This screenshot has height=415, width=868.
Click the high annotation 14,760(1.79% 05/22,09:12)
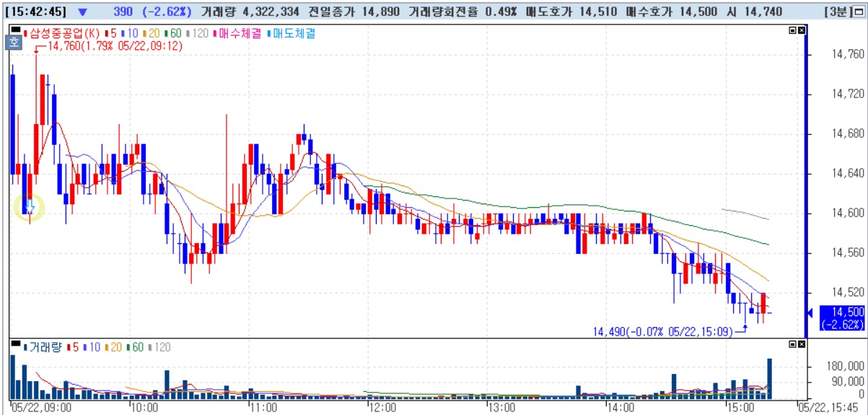pyautogui.click(x=115, y=45)
